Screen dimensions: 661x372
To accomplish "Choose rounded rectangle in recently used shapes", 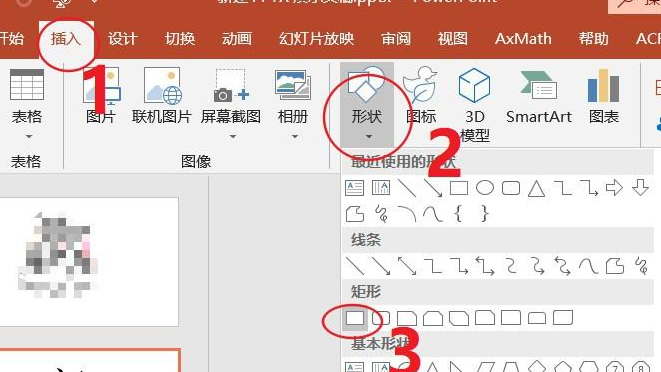I will tap(511, 188).
